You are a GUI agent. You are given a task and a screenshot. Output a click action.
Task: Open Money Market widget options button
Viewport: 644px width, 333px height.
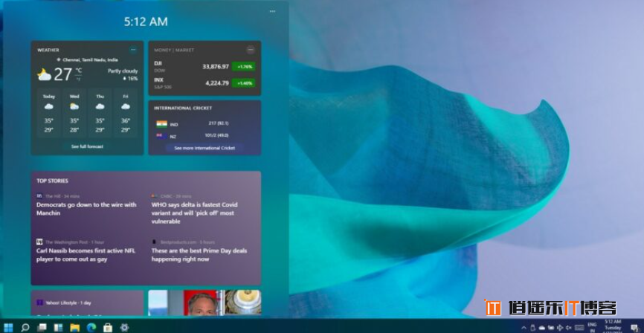click(x=251, y=50)
